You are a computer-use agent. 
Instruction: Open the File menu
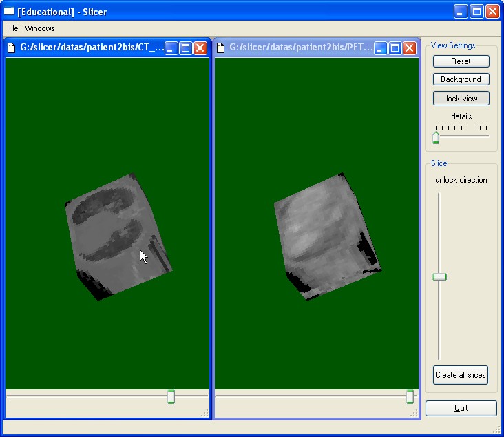(12, 28)
